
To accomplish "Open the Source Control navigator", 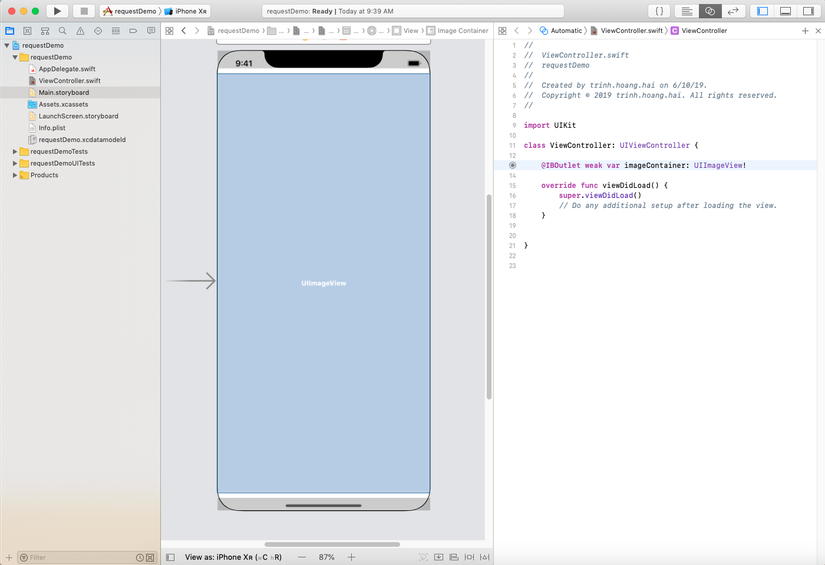I will 27,31.
